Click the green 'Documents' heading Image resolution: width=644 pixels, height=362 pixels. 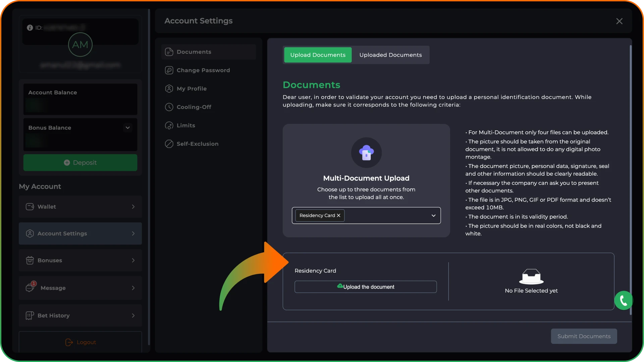tap(311, 85)
